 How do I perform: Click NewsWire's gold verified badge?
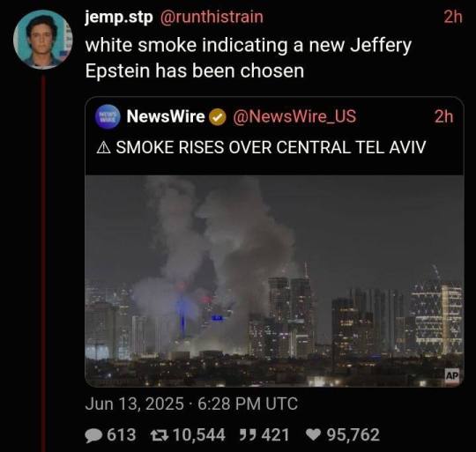218,118
